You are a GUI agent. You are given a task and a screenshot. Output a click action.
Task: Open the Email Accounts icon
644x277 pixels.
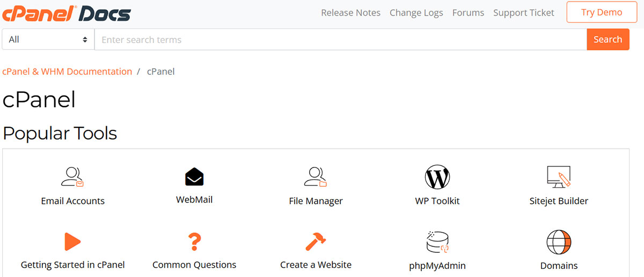72,177
